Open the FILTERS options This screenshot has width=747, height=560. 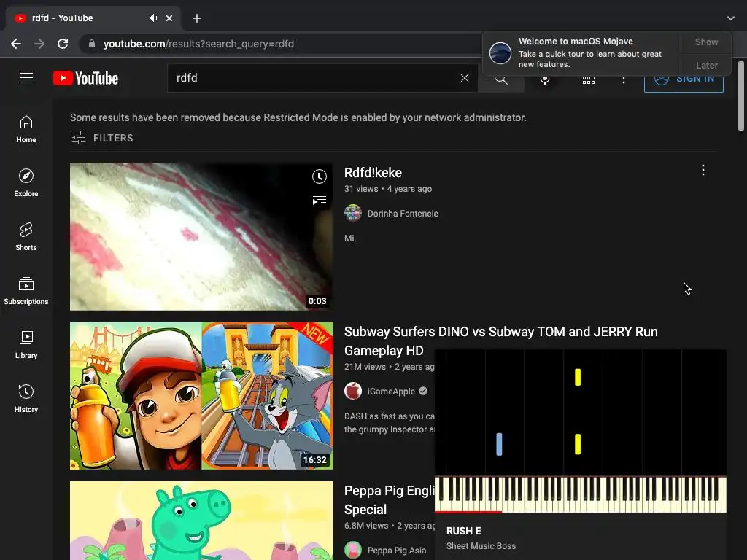coord(102,138)
